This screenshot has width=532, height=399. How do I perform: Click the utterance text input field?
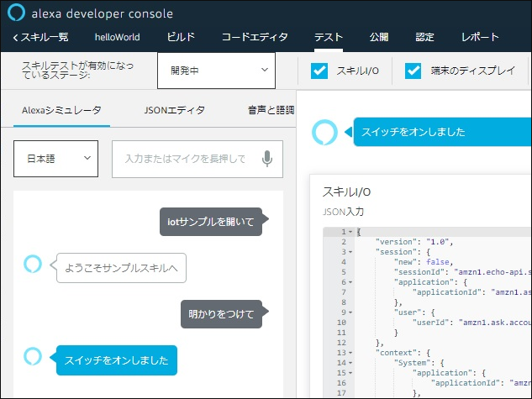(198, 159)
